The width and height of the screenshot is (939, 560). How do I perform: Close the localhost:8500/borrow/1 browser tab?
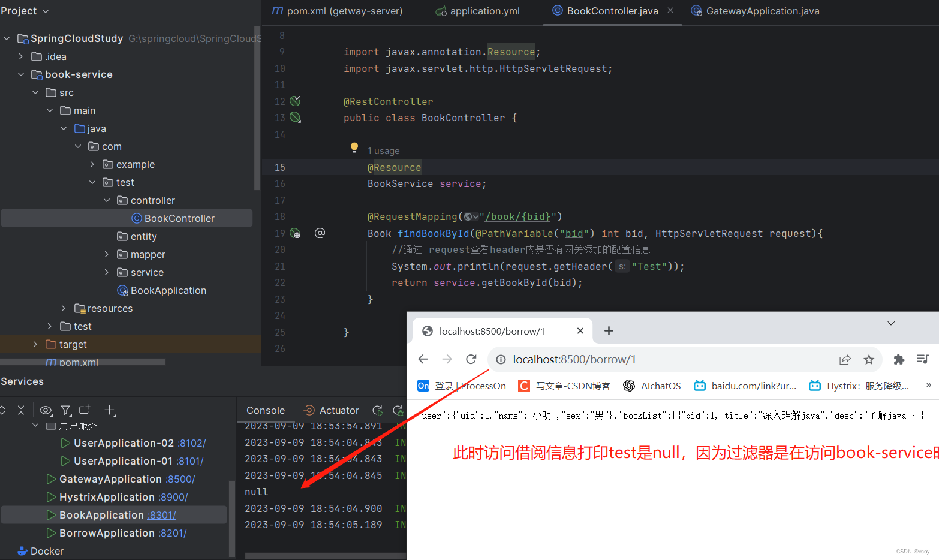(580, 331)
